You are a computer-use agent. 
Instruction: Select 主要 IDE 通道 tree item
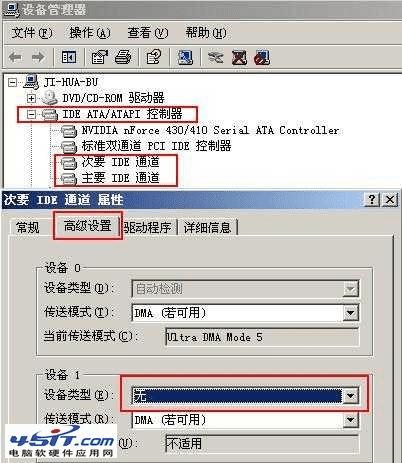pos(120,178)
